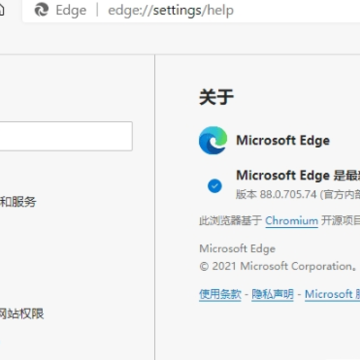The height and width of the screenshot is (360, 360).
Task: Open the 网站权限 sidebar item
Action: coord(22,314)
